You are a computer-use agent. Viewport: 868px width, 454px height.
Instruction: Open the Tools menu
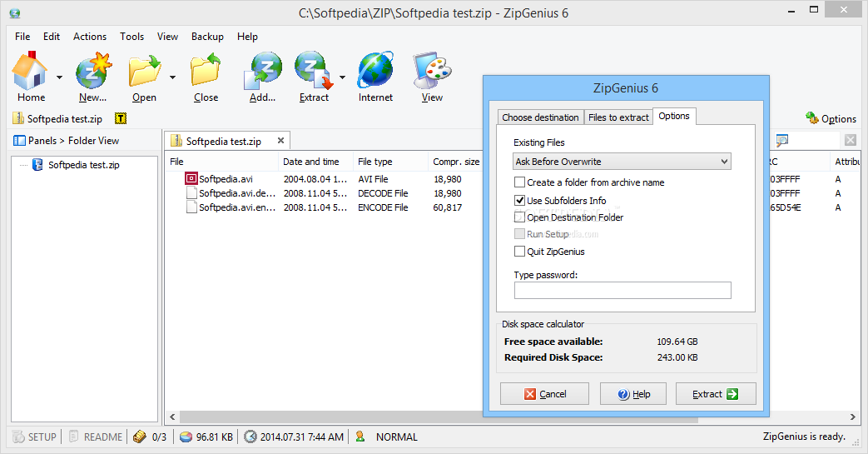tap(131, 37)
